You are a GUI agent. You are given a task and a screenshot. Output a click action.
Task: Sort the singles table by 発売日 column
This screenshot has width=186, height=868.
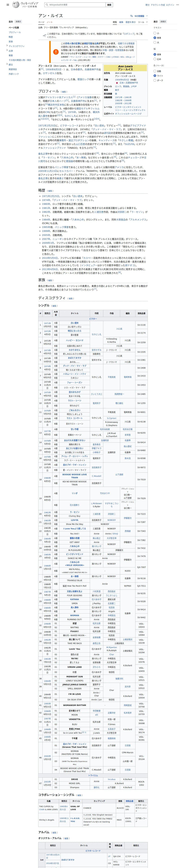pos(47,313)
